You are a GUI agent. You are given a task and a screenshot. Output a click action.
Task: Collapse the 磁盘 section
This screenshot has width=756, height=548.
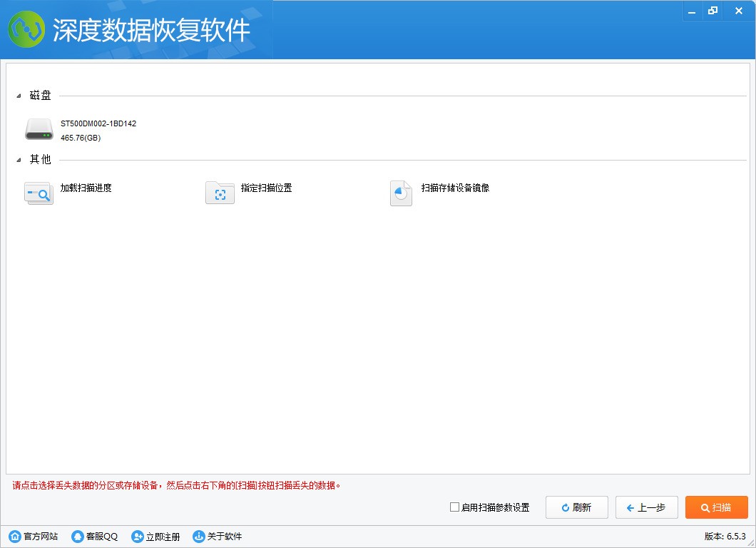point(17,95)
